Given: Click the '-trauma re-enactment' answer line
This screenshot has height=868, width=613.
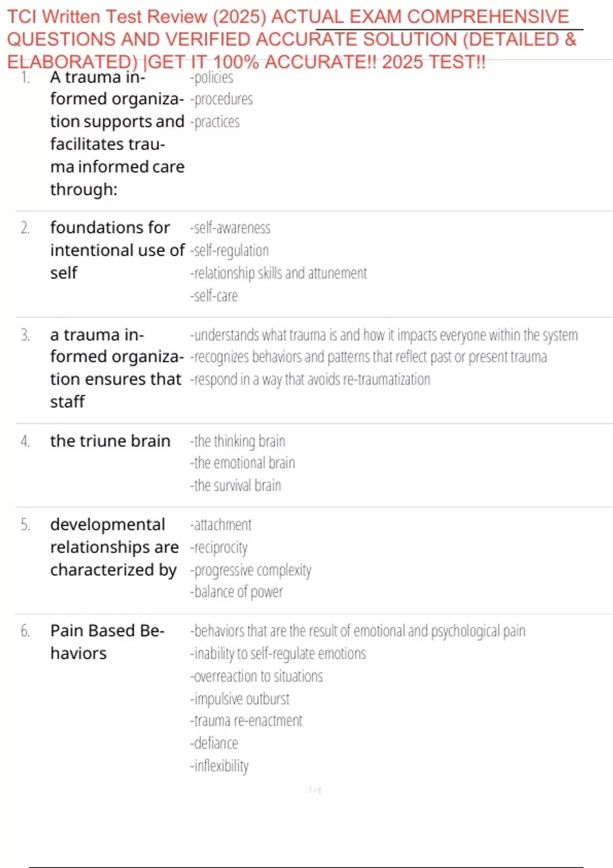Looking at the screenshot, I should [246, 720].
